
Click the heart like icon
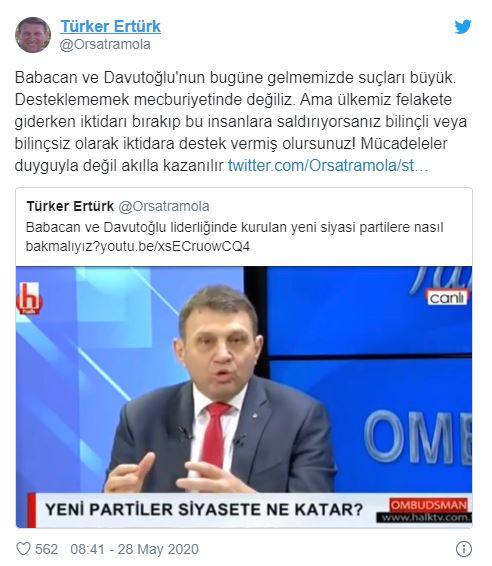point(23,549)
